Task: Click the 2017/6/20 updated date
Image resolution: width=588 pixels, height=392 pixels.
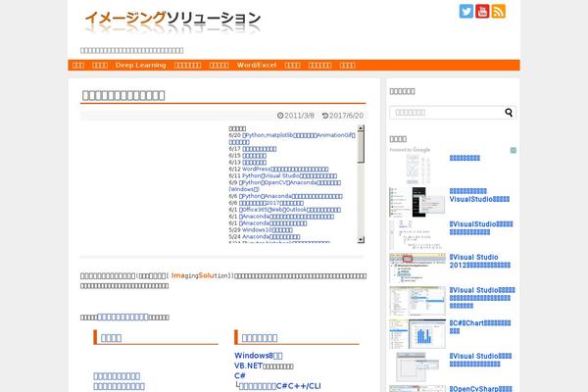Action: coord(343,116)
